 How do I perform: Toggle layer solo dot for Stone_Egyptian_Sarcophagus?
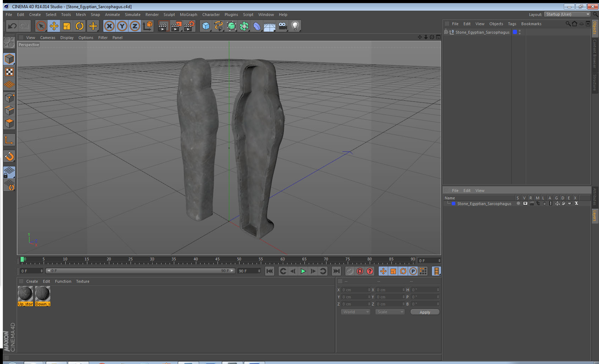click(518, 203)
